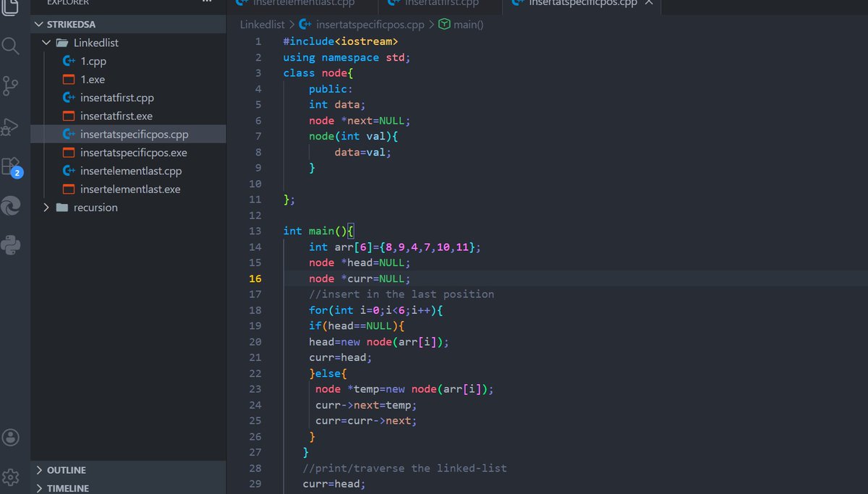Click the '}else{' line

pos(328,373)
